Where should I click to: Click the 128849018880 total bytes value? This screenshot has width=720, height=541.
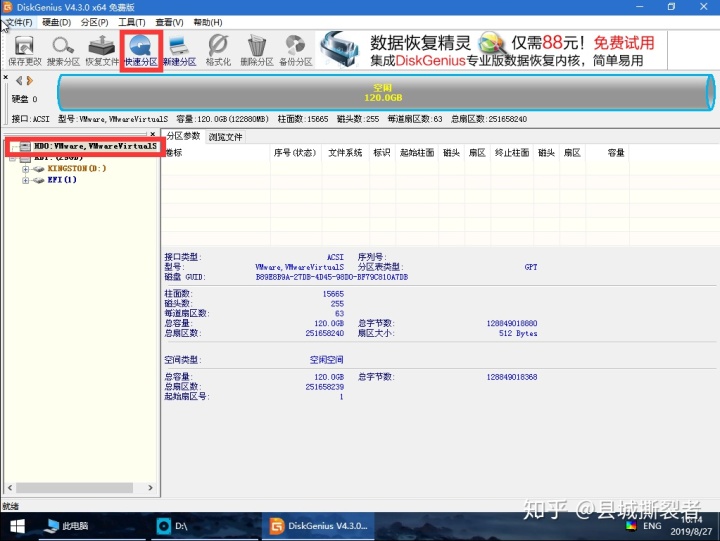[512, 323]
